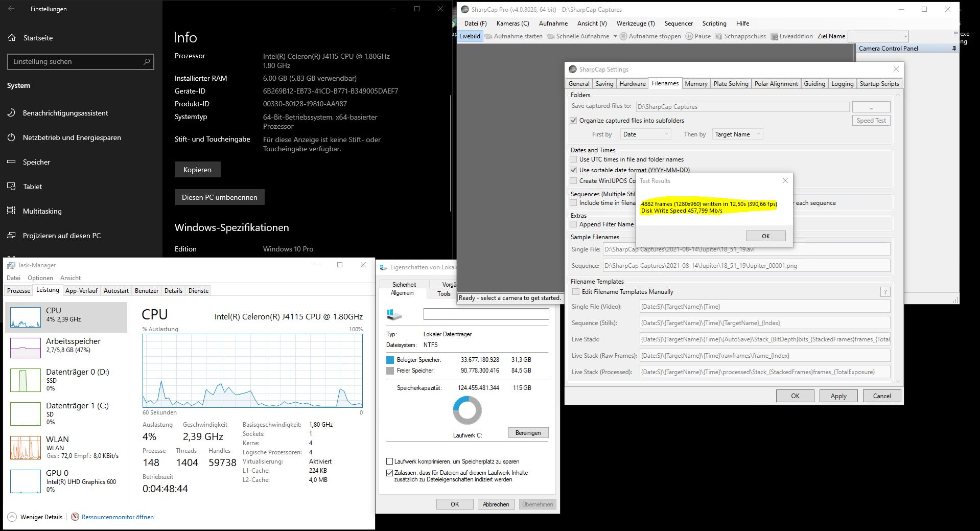The width and height of the screenshot is (980, 531).
Task: Click the Einstellung suchen search field
Action: tap(81, 61)
